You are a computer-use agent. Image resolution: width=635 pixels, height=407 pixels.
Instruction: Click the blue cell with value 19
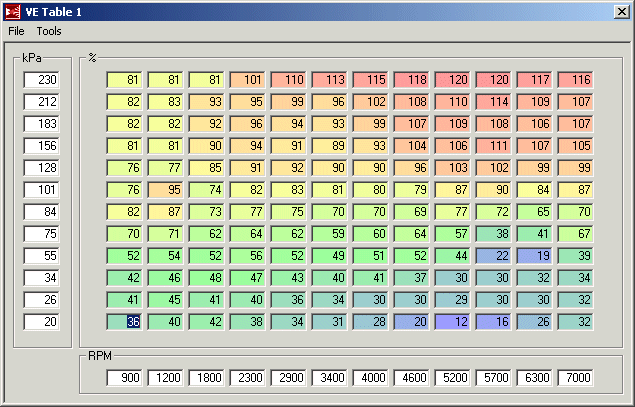point(535,256)
